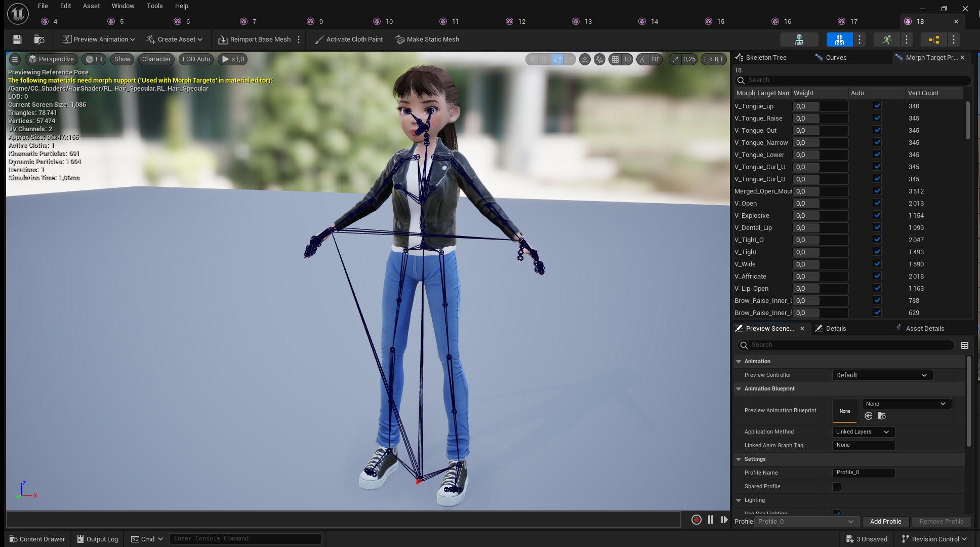Toggle Auto checkbox for V_Tongue_up
Viewport: 980px width, 547px height.
877,106
